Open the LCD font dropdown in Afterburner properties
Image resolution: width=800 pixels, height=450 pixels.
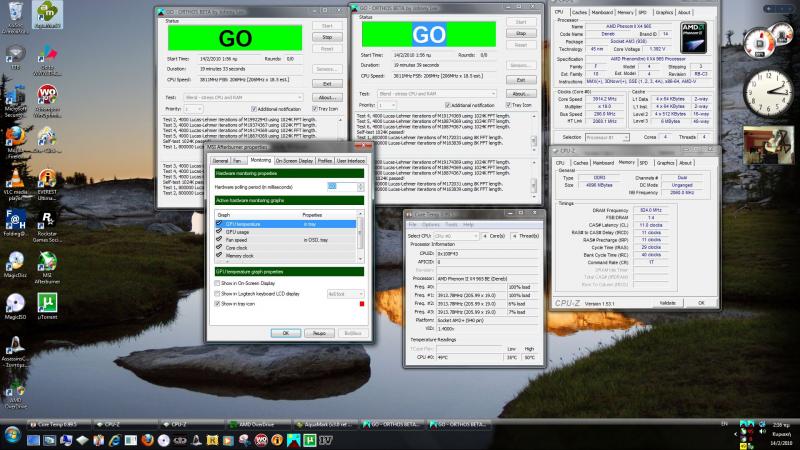pyautogui.click(x=345, y=294)
